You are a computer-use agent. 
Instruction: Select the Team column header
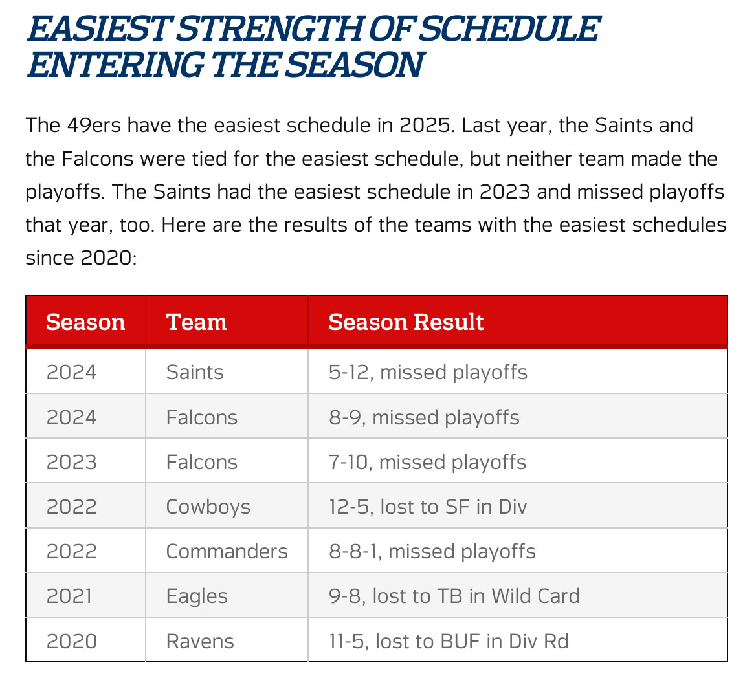196,322
